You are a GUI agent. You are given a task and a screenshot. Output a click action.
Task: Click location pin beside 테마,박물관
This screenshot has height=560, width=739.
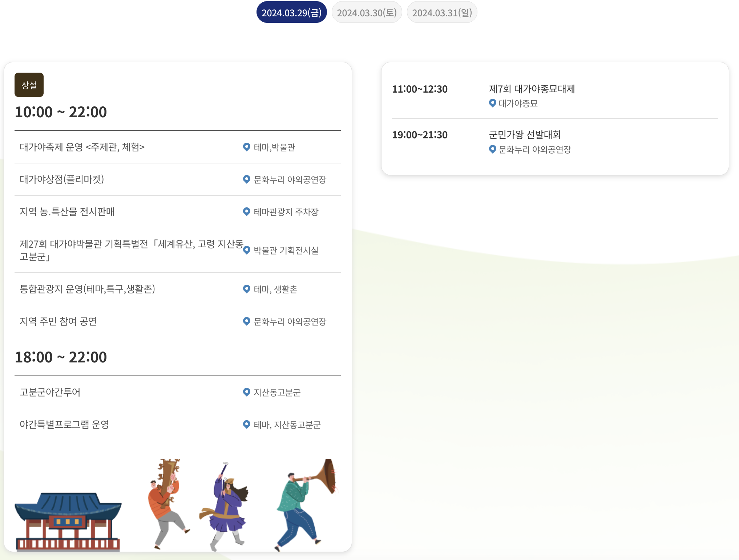tap(247, 147)
